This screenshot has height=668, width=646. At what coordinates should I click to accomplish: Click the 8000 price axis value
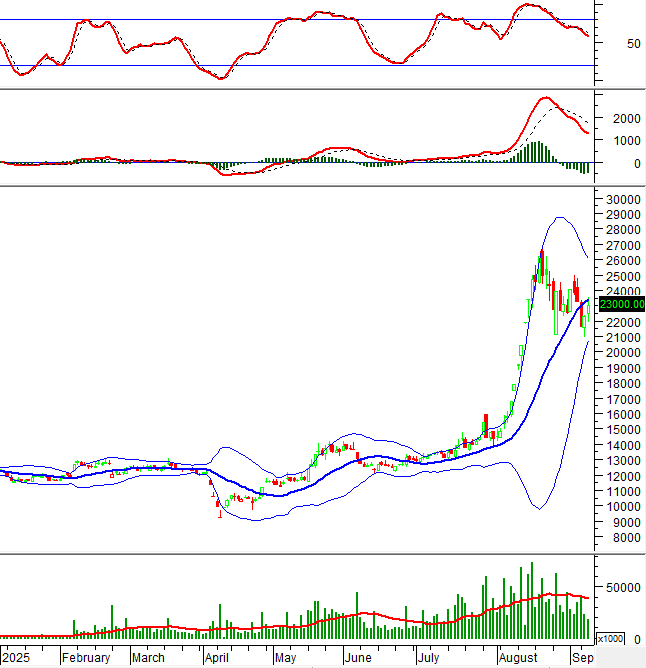pos(627,538)
